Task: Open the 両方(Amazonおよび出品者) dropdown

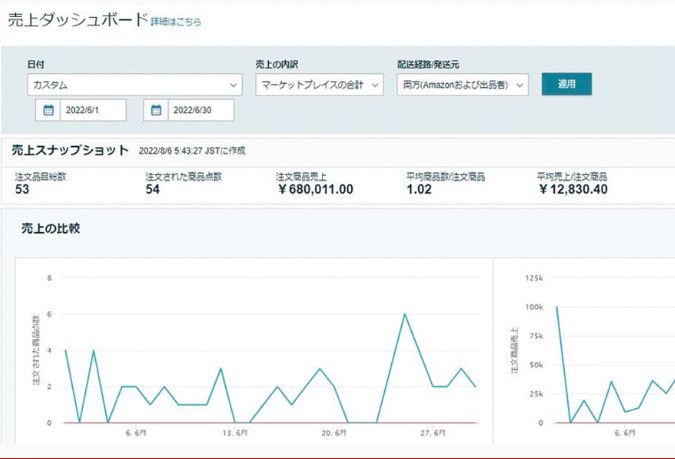Action: 463,84
